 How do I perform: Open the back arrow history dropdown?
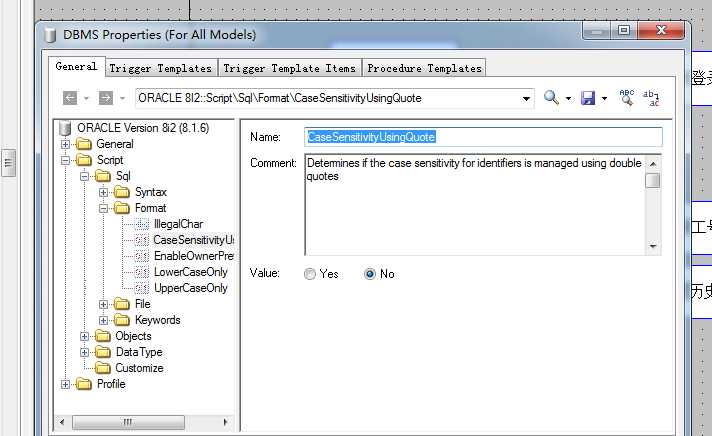tap(86, 98)
